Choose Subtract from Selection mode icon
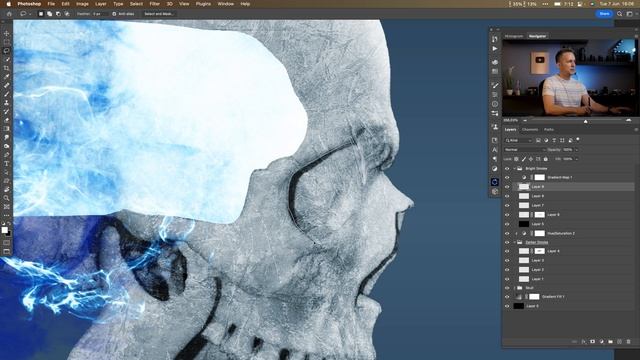This screenshot has width=640, height=360. click(x=58, y=13)
